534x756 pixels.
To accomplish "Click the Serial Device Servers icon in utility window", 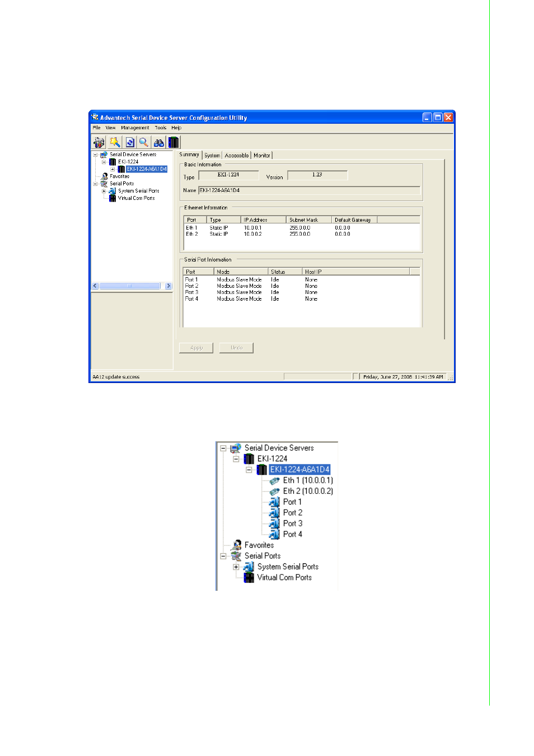I will click(104, 155).
